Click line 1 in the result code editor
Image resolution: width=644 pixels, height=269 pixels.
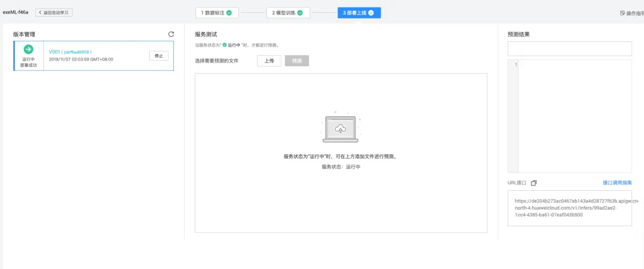coord(574,65)
